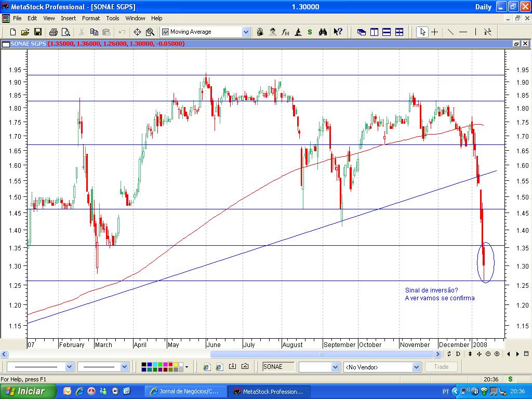Pick the black color swatch
Image resolution: width=532 pixels, height=399 pixels.
(x=144, y=365)
